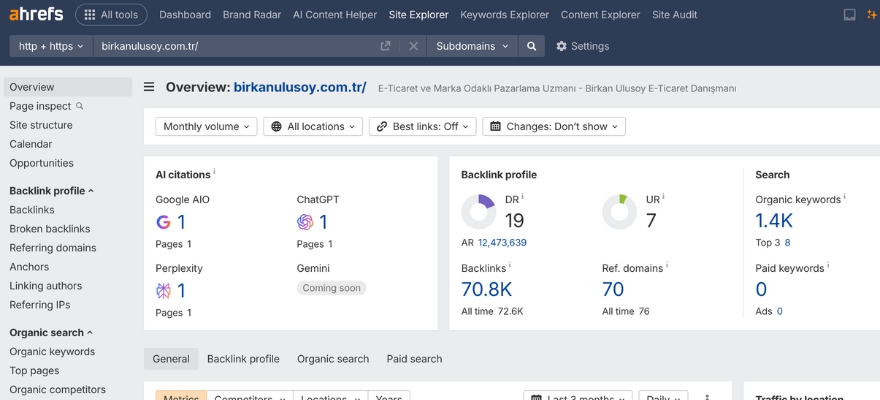This screenshot has width=880, height=400.
Task: Open external link icon in URL bar
Action: point(386,46)
